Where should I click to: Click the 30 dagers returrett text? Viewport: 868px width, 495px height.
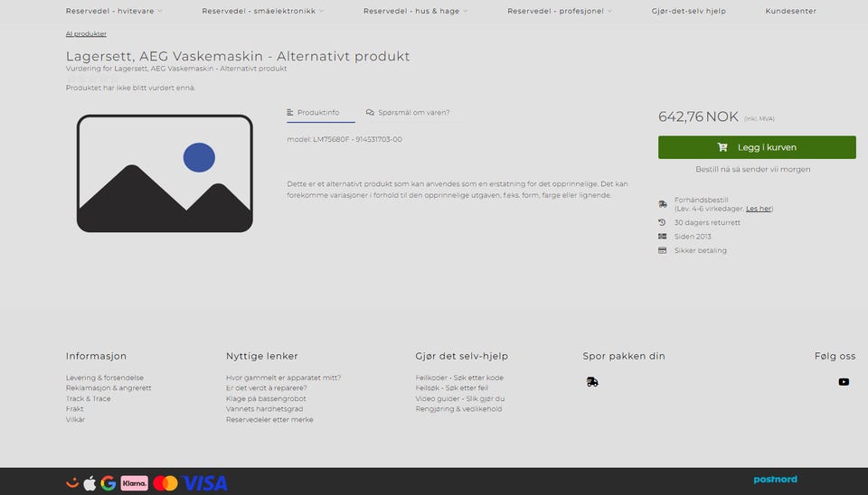click(707, 222)
